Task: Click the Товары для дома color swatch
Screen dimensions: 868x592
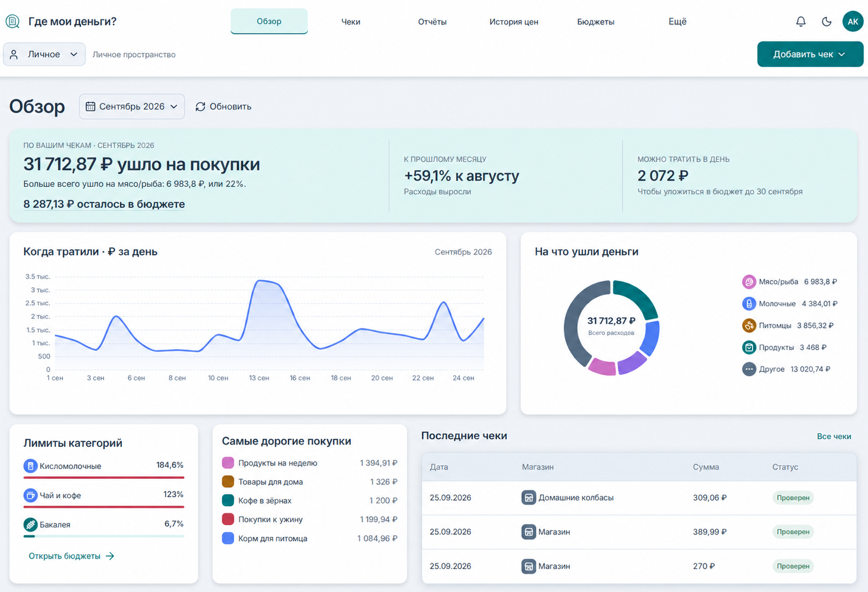Action: 228,482
